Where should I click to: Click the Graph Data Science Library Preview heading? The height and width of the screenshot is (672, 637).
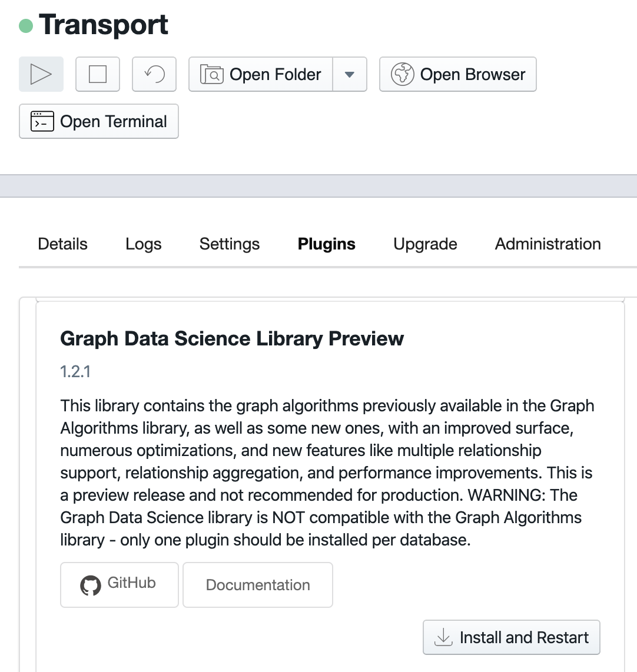pyautogui.click(x=232, y=338)
